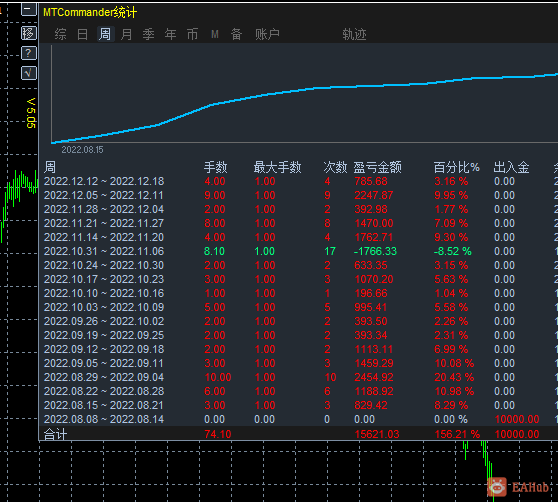Open the M tab
Screen dimensions: 558x502
pos(215,35)
